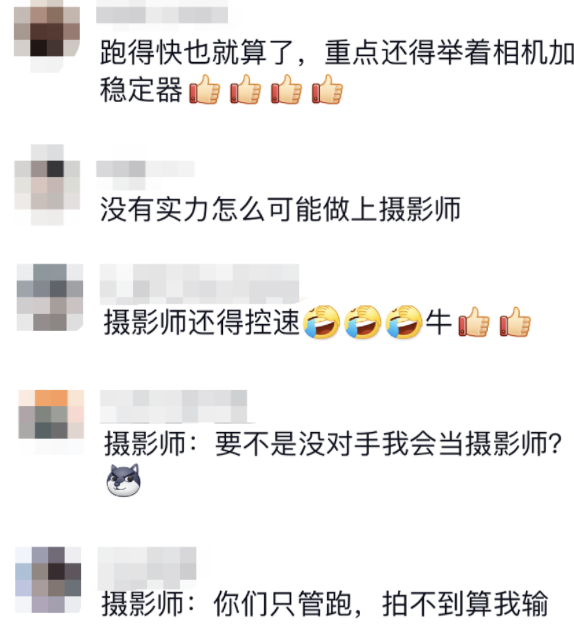This screenshot has width=574, height=639.
Task: Tap the middle laughing-crying emoji
Action: coord(363,322)
